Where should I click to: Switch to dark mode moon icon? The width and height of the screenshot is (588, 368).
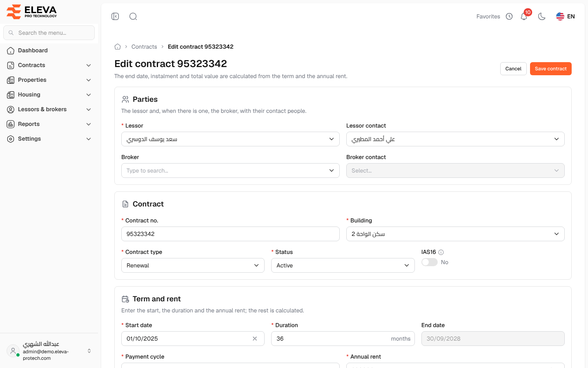[542, 16]
